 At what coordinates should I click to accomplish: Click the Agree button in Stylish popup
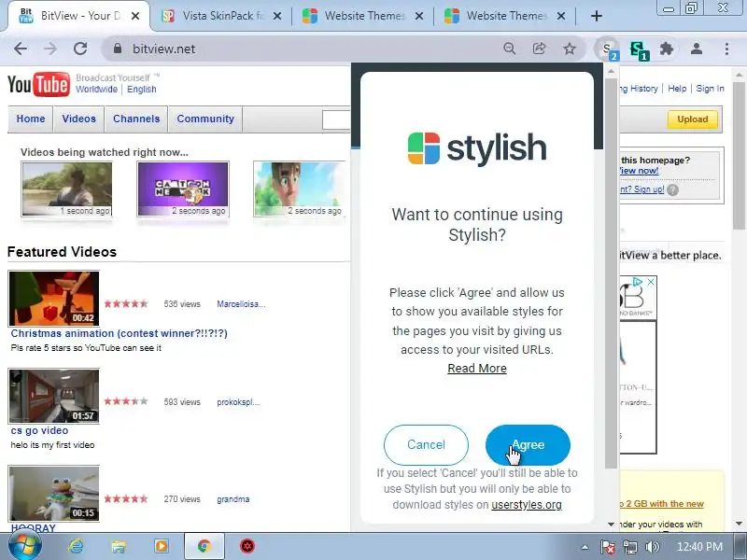click(528, 445)
